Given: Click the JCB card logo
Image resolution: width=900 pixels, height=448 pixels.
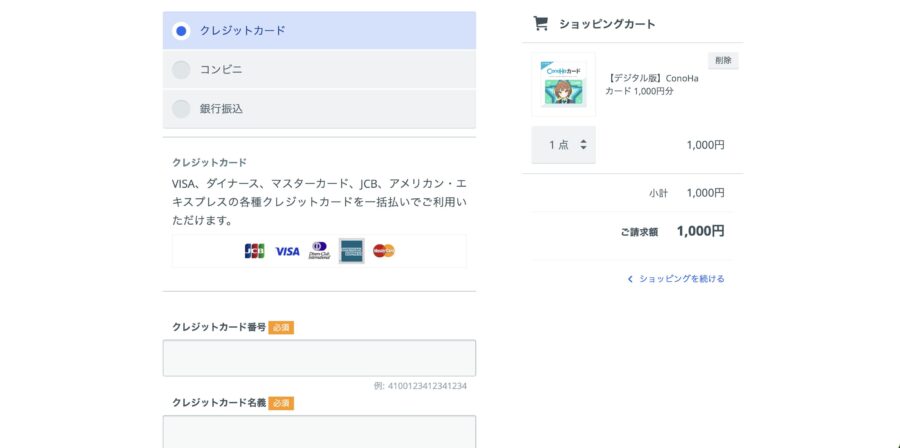Looking at the screenshot, I should click(x=255, y=251).
